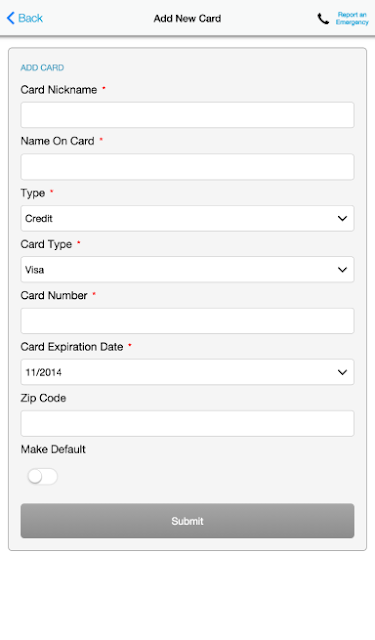Expand the Card Type dropdown showing Visa
This screenshot has width=375, height=640.
click(187, 269)
